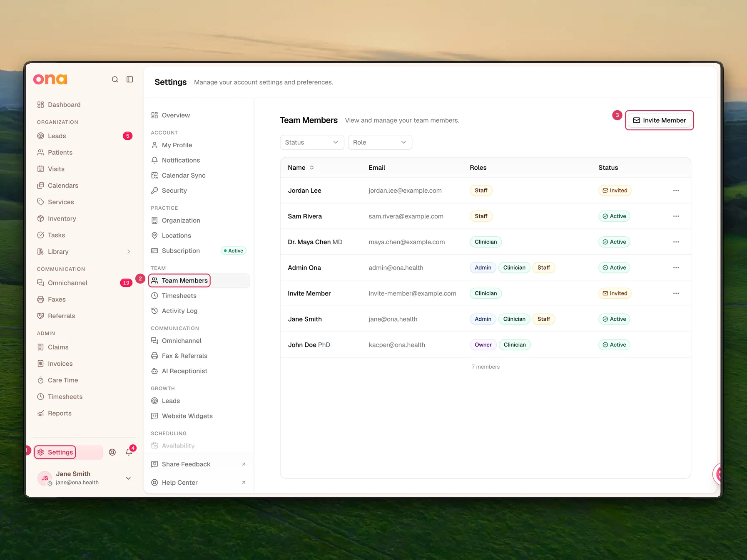Viewport: 747px width, 560px height.
Task: Click the '7 members' count text
Action: [x=486, y=367]
